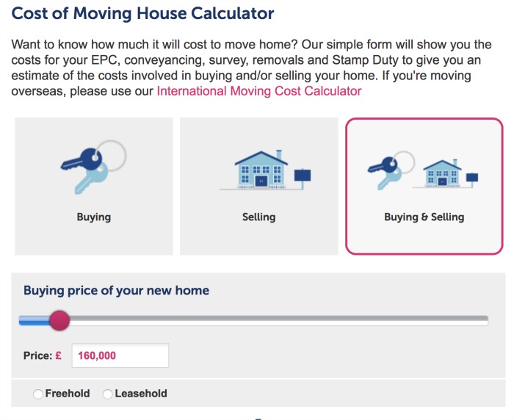Open the International Moving Cost Calculator link
The image size is (514, 420).
[259, 91]
